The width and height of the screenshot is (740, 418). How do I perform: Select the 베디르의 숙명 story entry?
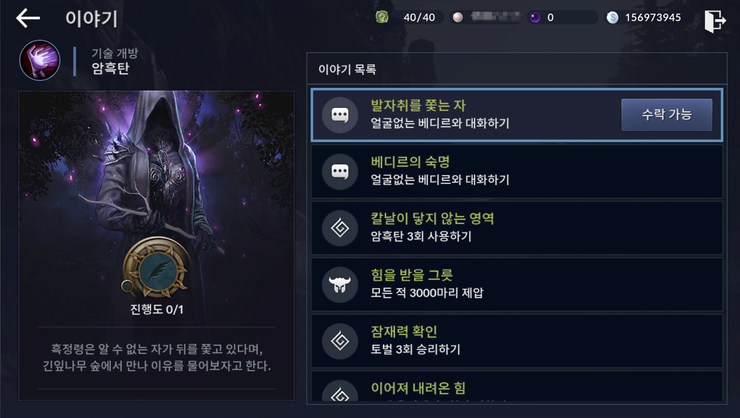pyautogui.click(x=517, y=171)
